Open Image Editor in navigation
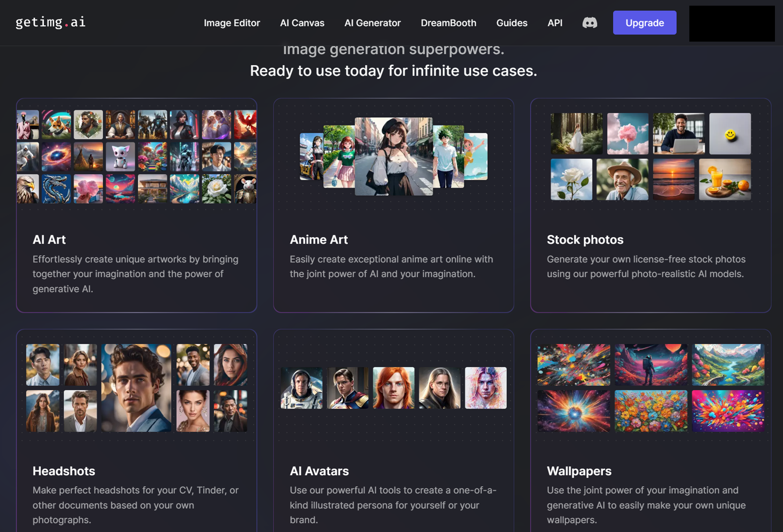Screen dimensions: 783x532 [232, 23]
